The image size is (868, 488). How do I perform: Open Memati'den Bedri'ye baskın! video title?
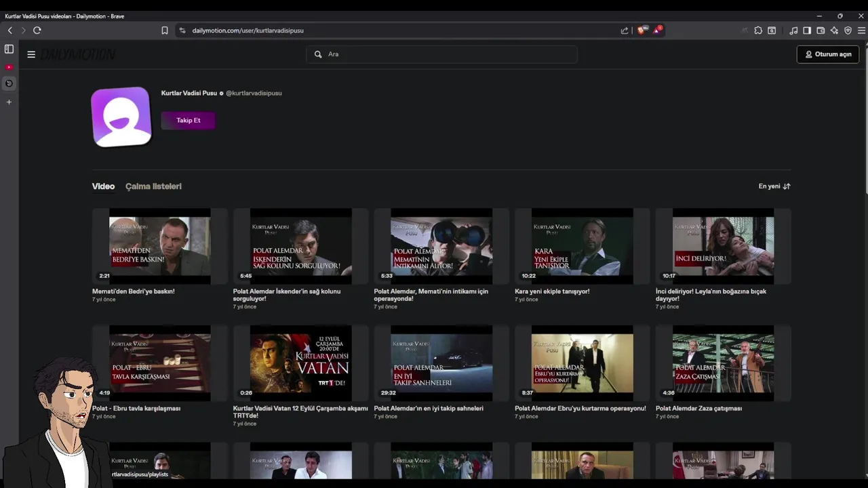coord(134,291)
